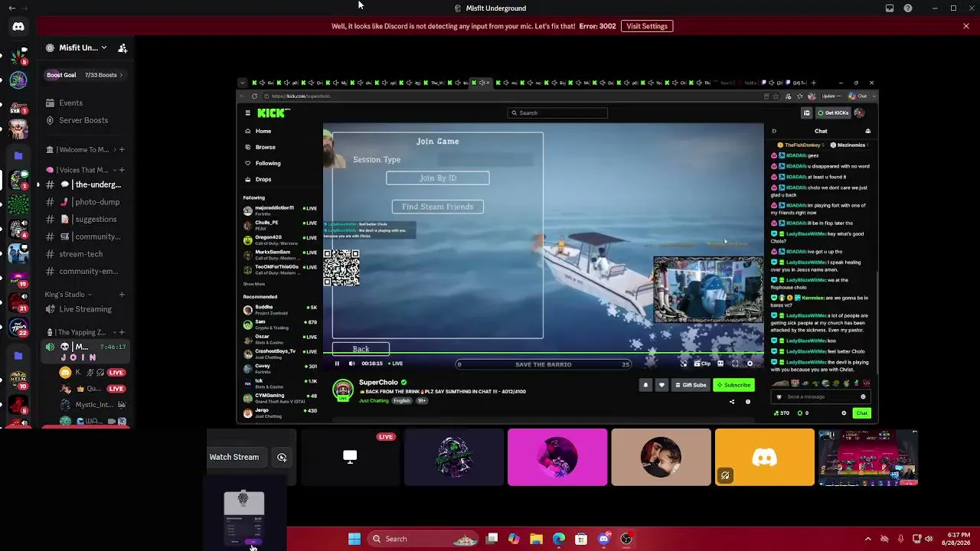The height and width of the screenshot is (551, 980).
Task: Open Kick chat settings gear
Action: [x=844, y=413]
